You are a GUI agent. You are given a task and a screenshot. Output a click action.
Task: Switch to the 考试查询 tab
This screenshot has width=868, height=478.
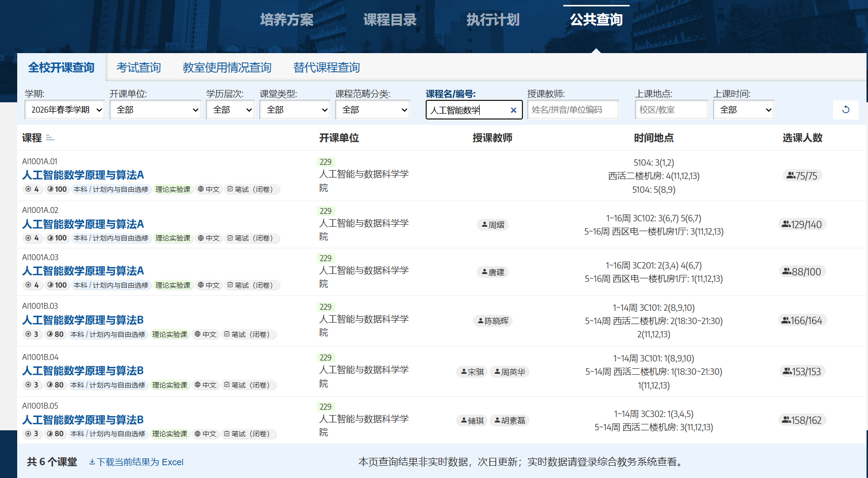139,67
